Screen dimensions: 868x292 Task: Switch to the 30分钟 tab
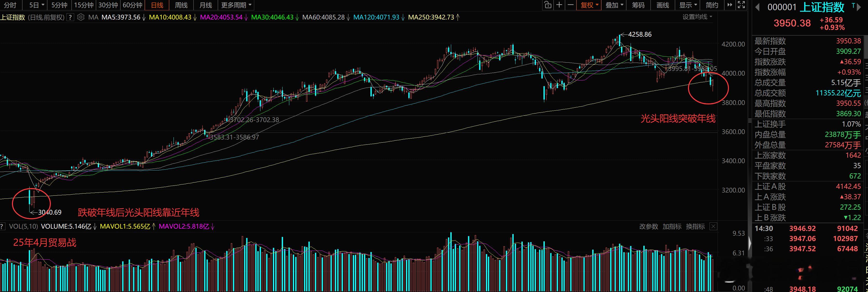point(108,5)
